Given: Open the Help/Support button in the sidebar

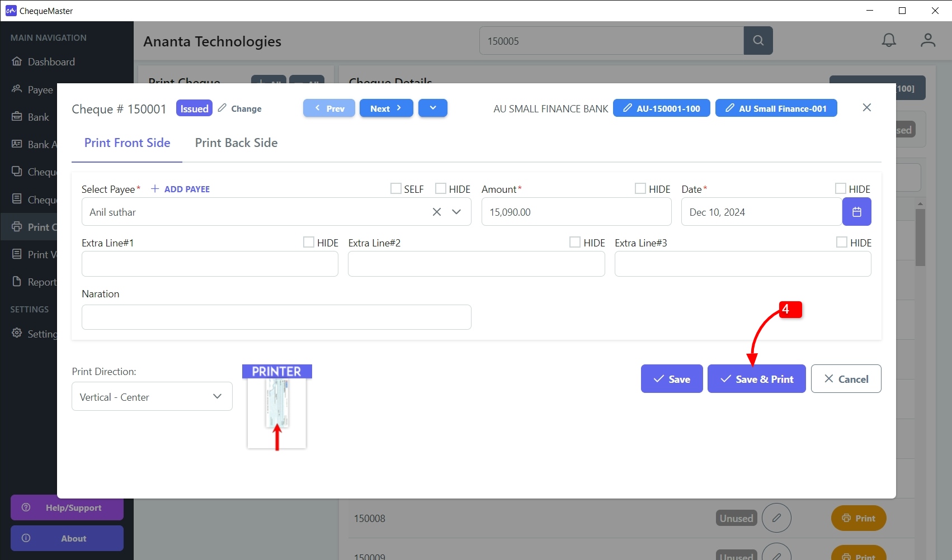Looking at the screenshot, I should click(67, 507).
